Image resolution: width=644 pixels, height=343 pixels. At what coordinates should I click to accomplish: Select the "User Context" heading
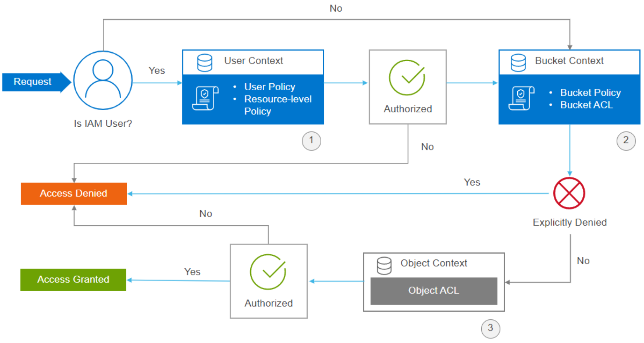(x=254, y=61)
